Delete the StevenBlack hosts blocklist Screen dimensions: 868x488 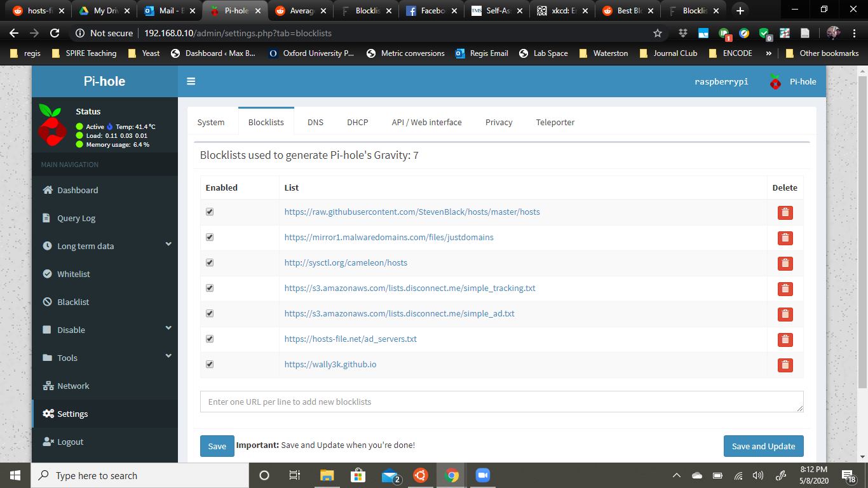click(785, 212)
